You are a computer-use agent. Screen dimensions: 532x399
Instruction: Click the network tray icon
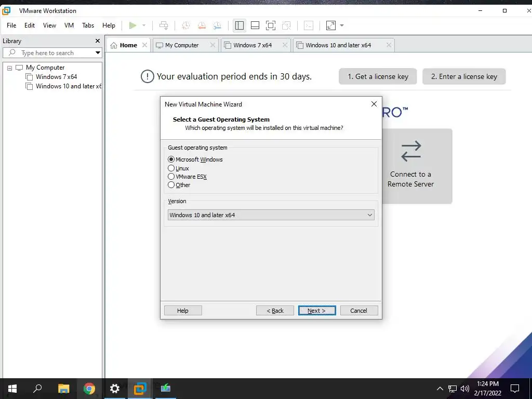(453, 389)
